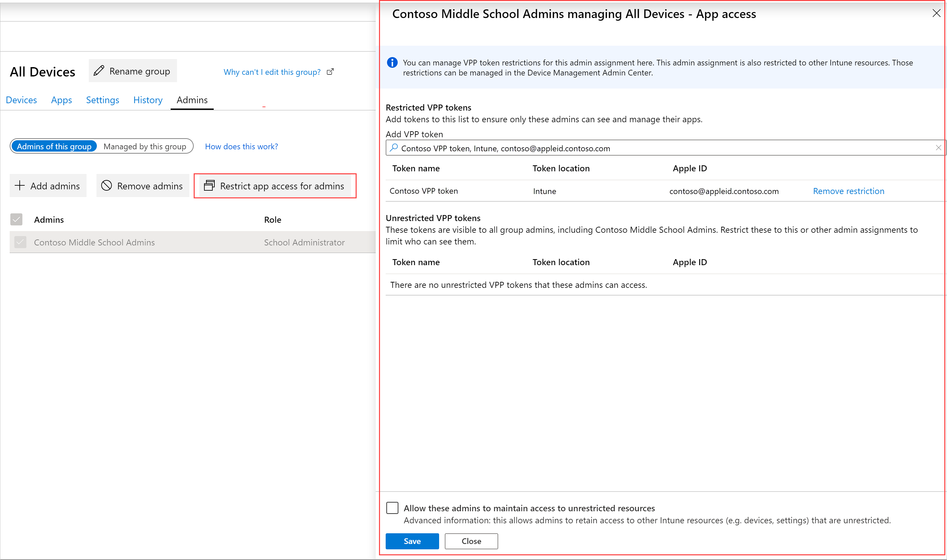Viewport: 947px width, 560px height.
Task: Click Remove restriction for Contoso VPP token
Action: pyautogui.click(x=848, y=191)
